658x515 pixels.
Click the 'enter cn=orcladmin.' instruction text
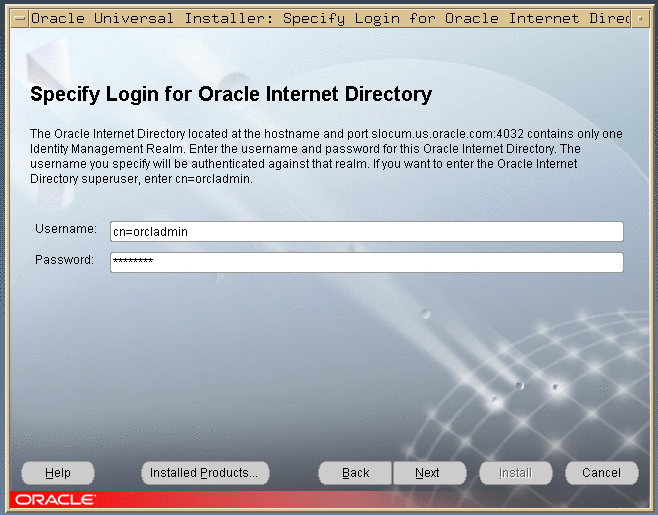point(198,179)
